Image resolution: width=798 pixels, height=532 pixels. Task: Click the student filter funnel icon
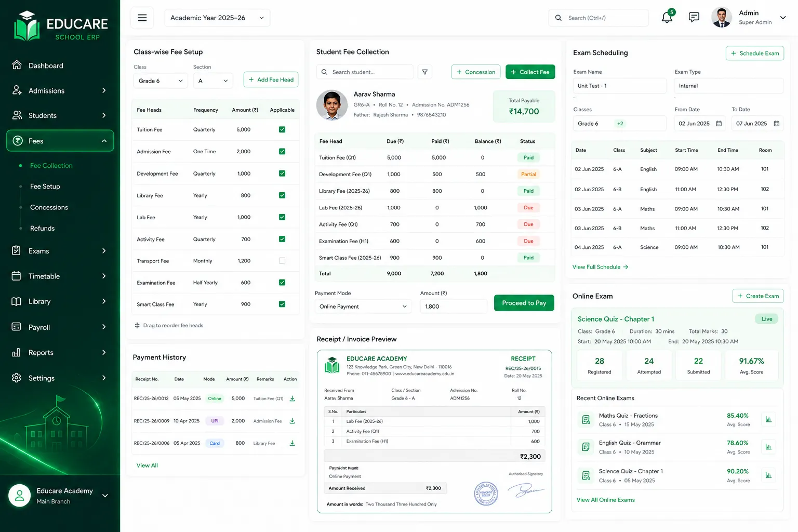click(x=425, y=72)
